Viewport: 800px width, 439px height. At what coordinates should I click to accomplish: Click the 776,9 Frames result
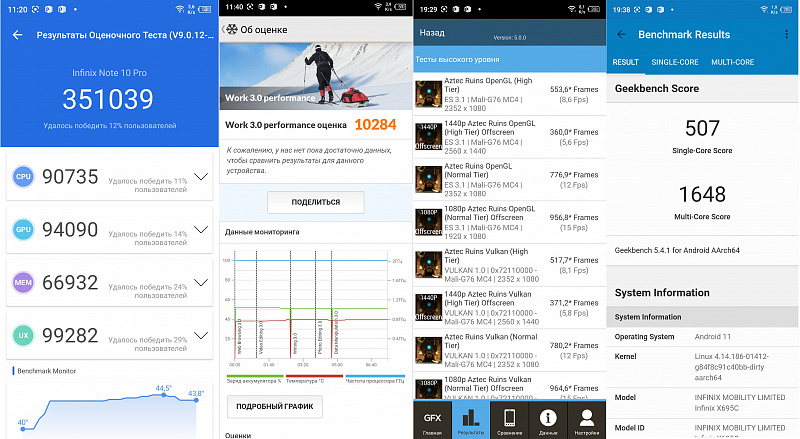(574, 175)
